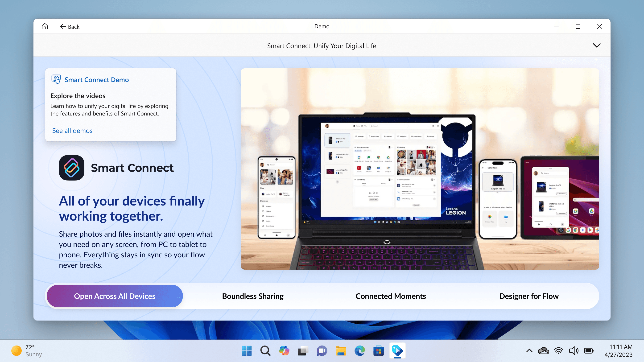The image size is (644, 362).
Task: Click the 'All of your devices finally working together.' headline
Action: 132,208
